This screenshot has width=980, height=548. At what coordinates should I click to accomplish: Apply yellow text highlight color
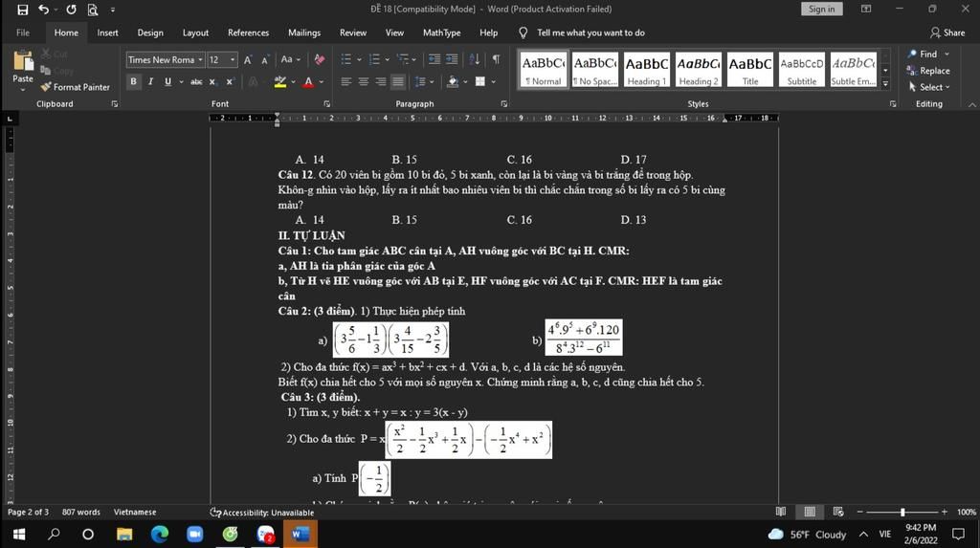click(280, 82)
